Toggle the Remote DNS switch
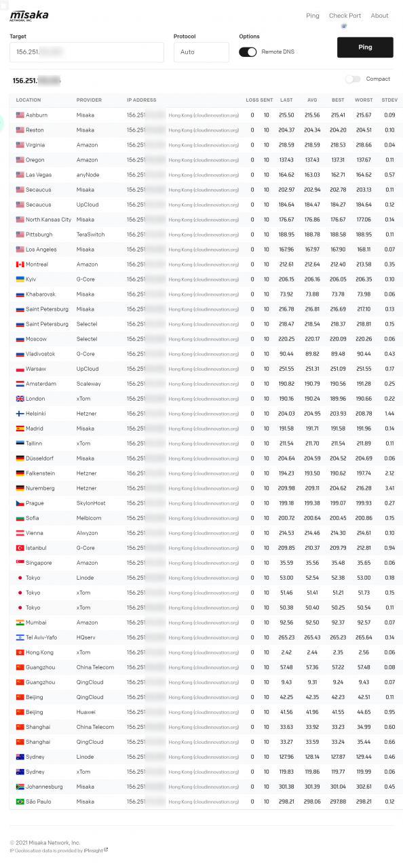The width and height of the screenshot is (403, 868). click(x=248, y=52)
